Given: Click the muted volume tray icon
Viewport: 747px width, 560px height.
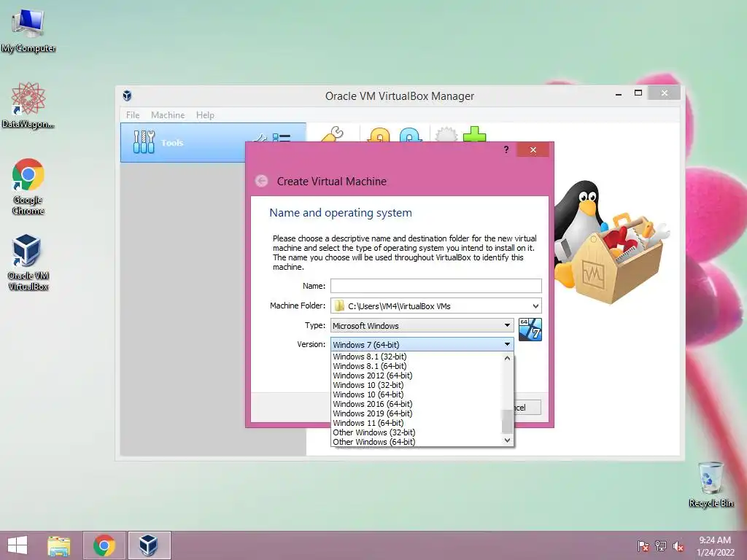Looking at the screenshot, I should 678,546.
